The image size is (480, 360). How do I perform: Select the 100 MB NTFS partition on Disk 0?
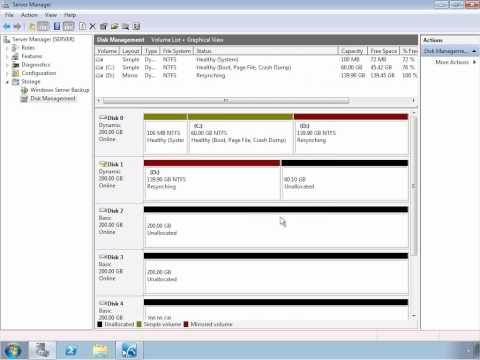point(165,134)
